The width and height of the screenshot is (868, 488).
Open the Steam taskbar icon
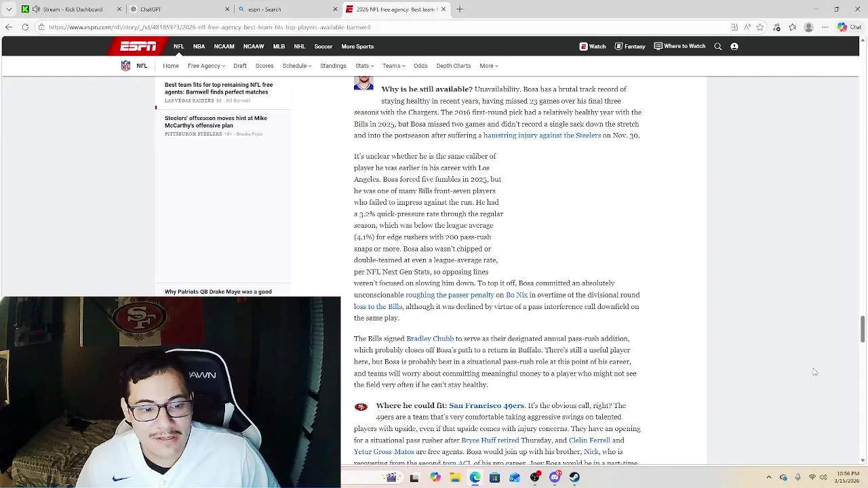click(574, 477)
